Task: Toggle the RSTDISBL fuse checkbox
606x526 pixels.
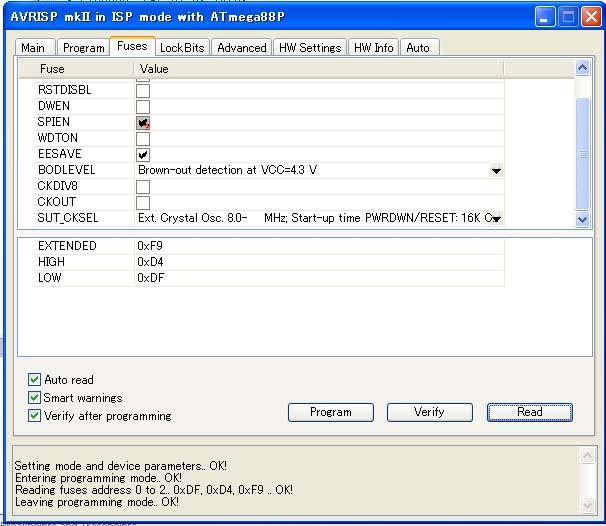Action: (143, 91)
